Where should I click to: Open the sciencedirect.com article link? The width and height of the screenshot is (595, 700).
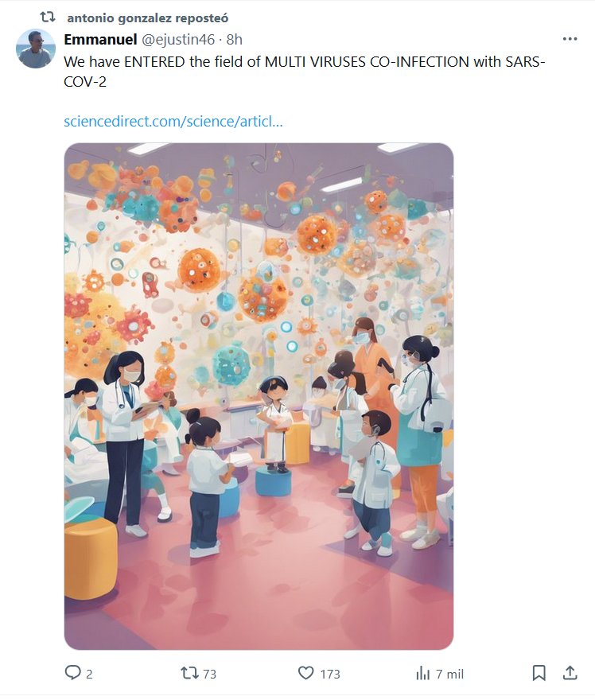pyautogui.click(x=173, y=122)
